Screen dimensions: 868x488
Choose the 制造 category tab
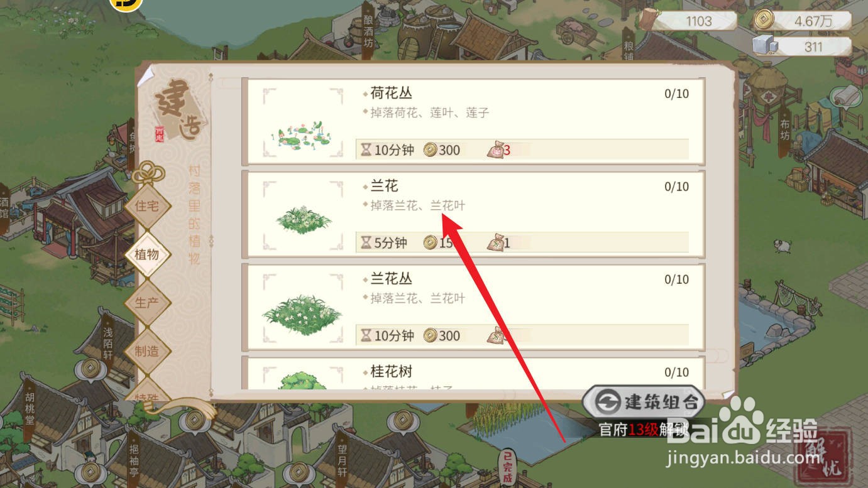click(x=146, y=351)
